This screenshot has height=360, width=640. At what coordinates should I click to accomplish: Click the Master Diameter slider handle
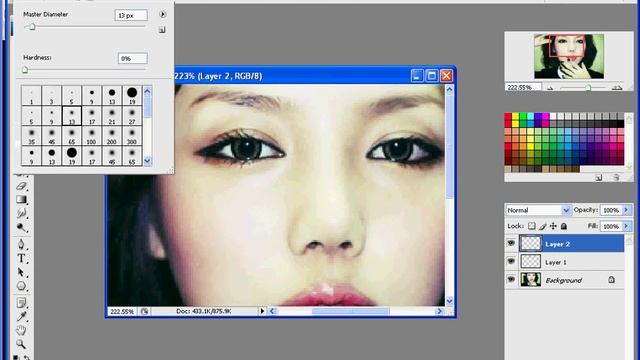32,27
